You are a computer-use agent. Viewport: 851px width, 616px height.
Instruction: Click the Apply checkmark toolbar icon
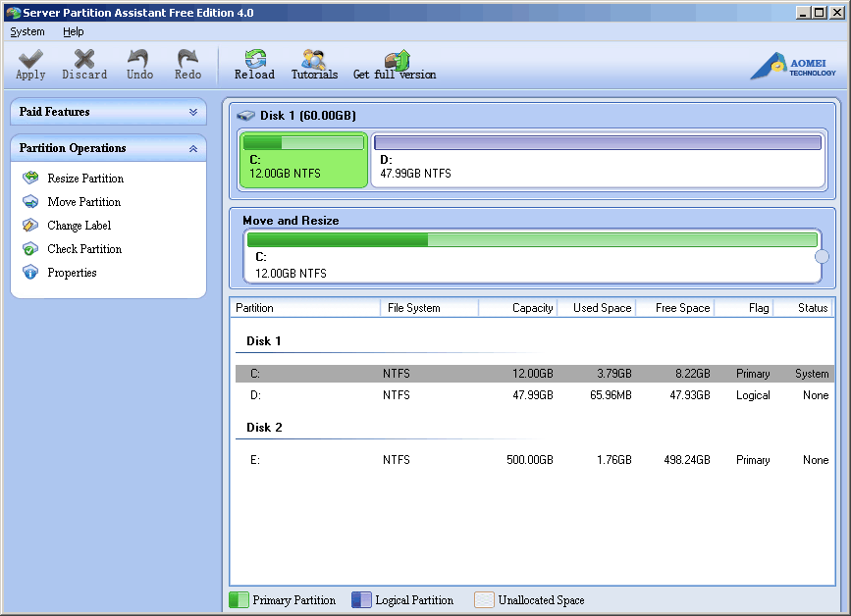tap(30, 59)
